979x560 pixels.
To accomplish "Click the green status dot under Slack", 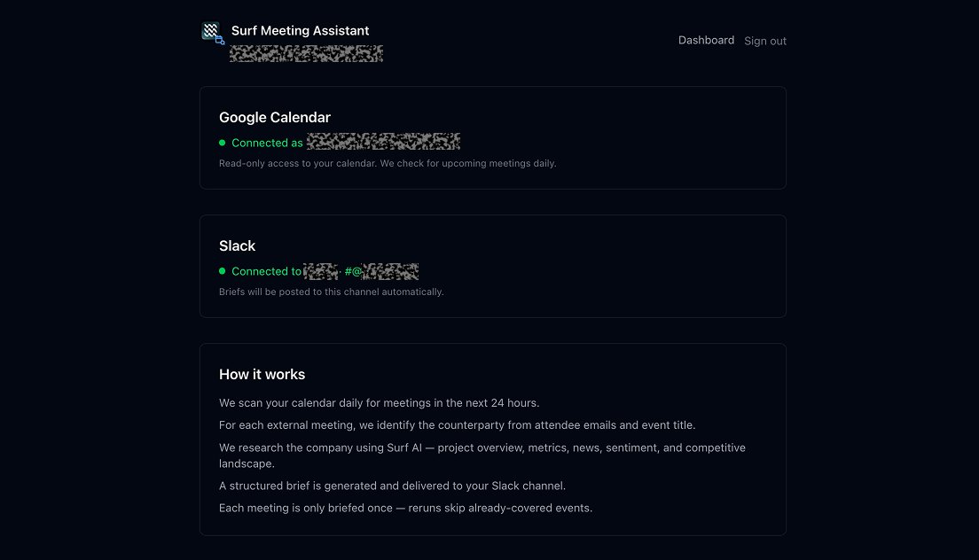I will click(x=223, y=271).
